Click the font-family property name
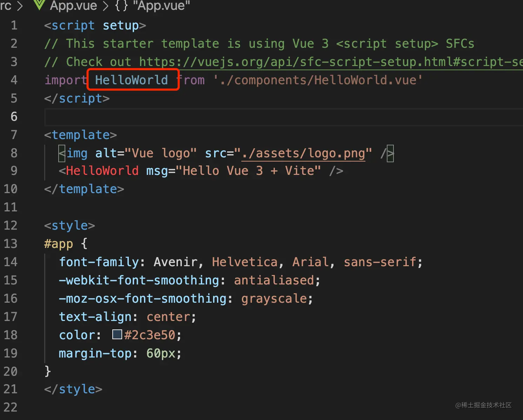Image resolution: width=523 pixels, height=420 pixels. [x=99, y=262]
